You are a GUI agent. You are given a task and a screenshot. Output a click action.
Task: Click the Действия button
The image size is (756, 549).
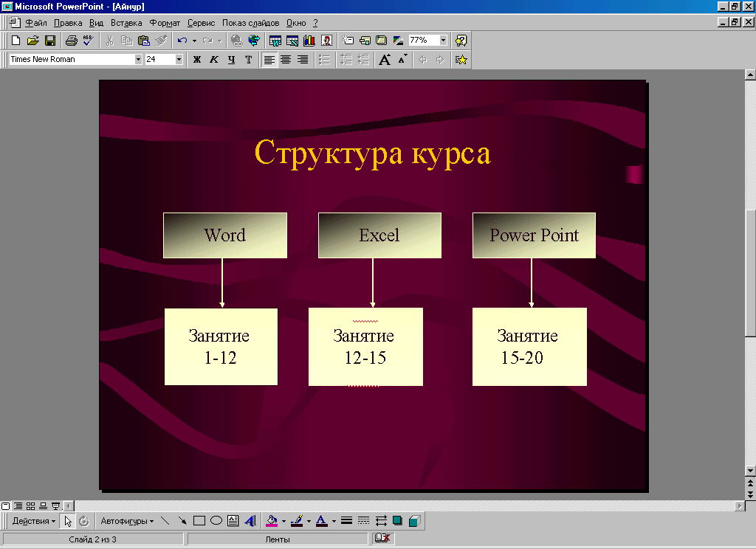pyautogui.click(x=33, y=521)
